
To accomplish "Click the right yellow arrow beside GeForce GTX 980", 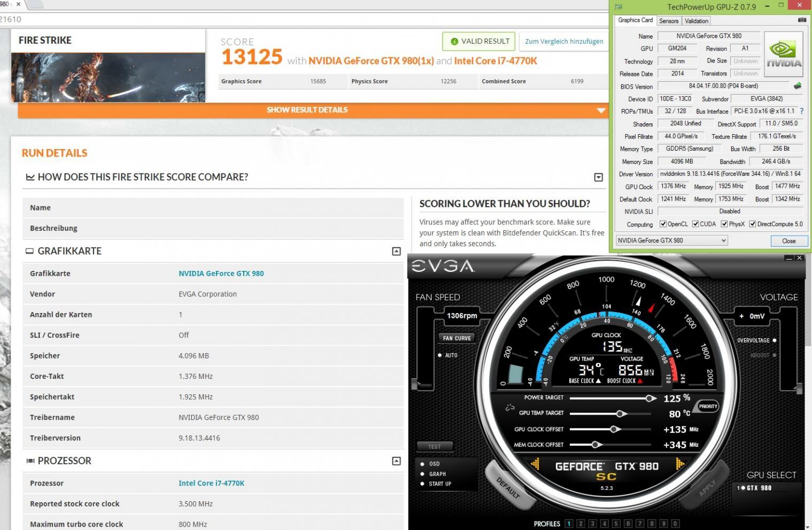I will click(680, 464).
